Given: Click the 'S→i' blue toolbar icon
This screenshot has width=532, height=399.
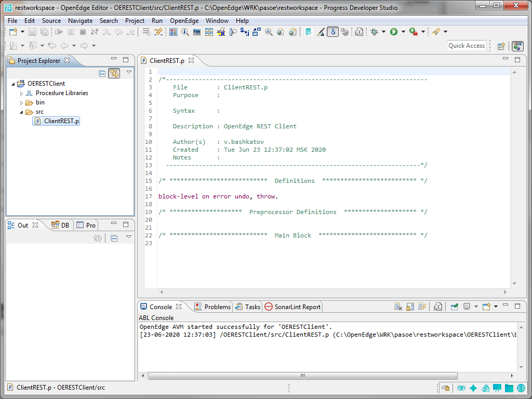Looking at the screenshot, I should (244, 32).
